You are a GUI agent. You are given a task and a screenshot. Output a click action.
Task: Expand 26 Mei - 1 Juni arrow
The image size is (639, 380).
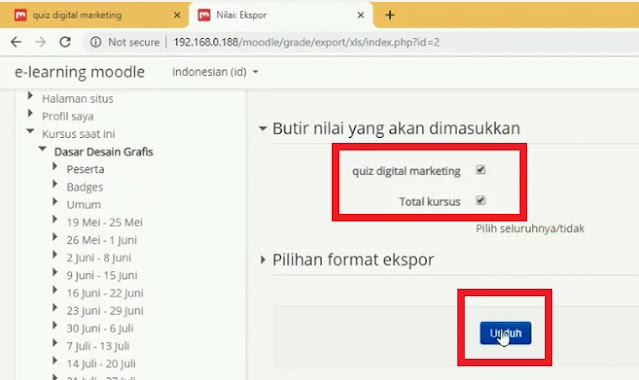coord(55,237)
